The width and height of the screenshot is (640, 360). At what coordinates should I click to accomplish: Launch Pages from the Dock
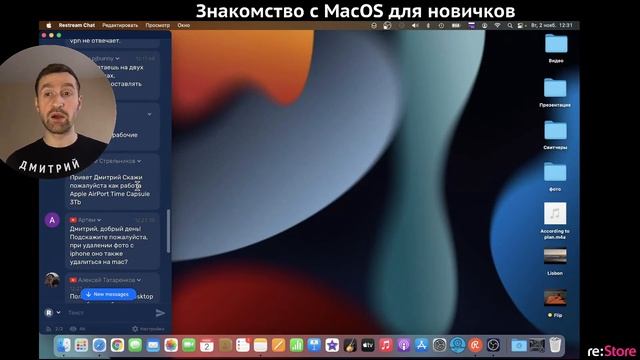[278, 345]
